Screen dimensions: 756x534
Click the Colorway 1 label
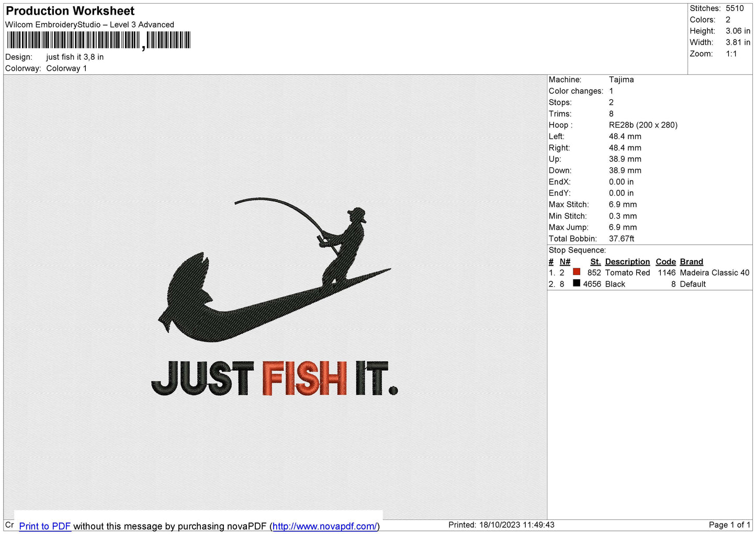(66, 68)
